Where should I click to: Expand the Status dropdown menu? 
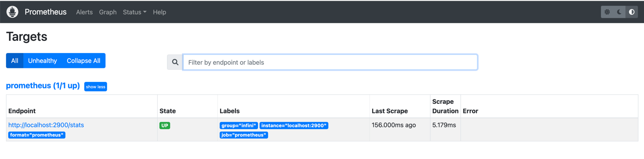point(135,12)
